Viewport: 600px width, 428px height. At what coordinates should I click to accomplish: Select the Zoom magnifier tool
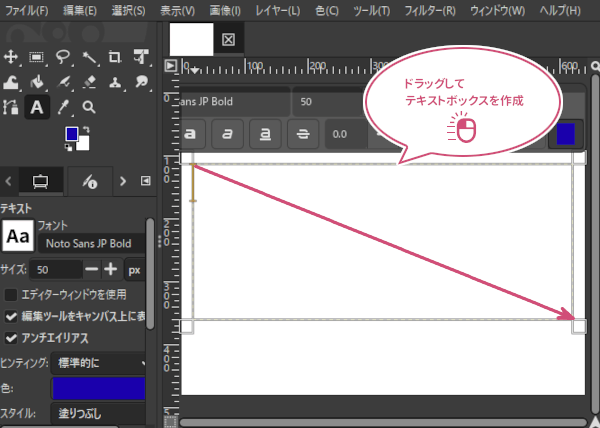(x=89, y=107)
